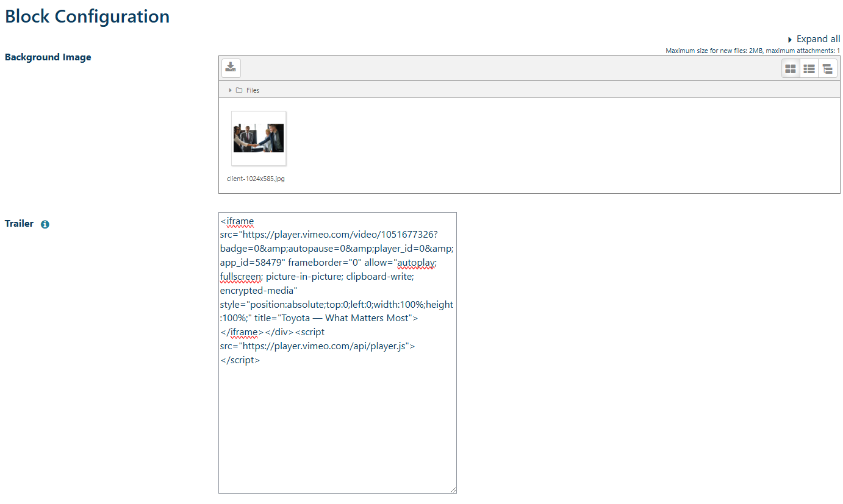Click the Trailer textarea resize handle
This screenshot has height=504, width=843.
click(454, 491)
